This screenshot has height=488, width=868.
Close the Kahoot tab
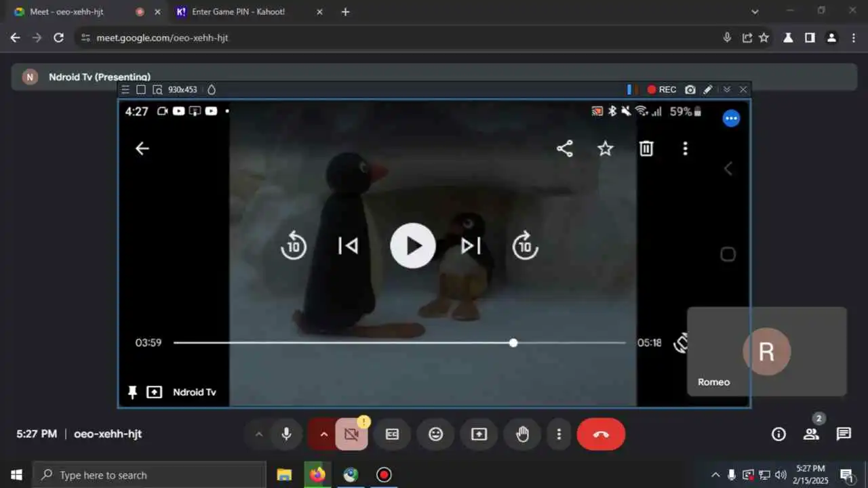pyautogui.click(x=320, y=12)
